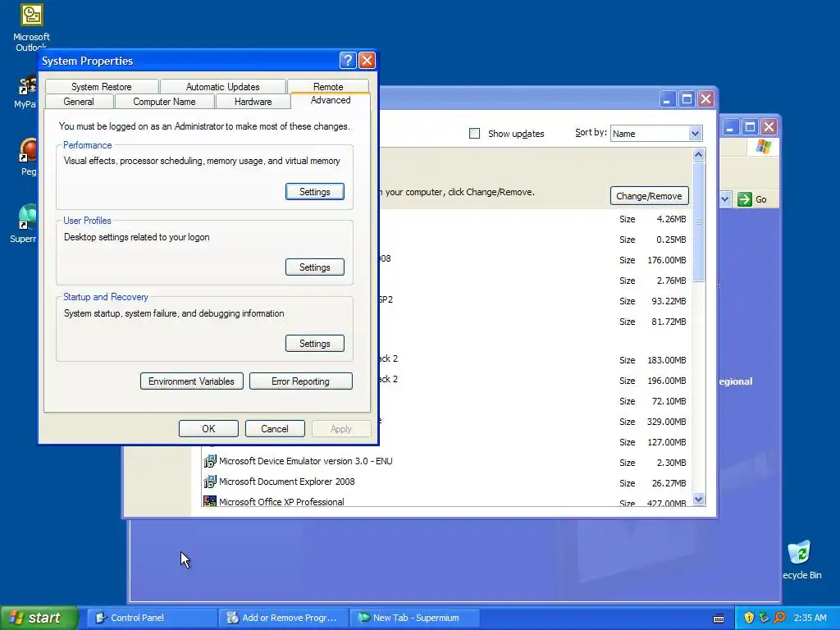This screenshot has width=840, height=630.
Task: Switch to the Hardware tab
Action: pyautogui.click(x=253, y=101)
